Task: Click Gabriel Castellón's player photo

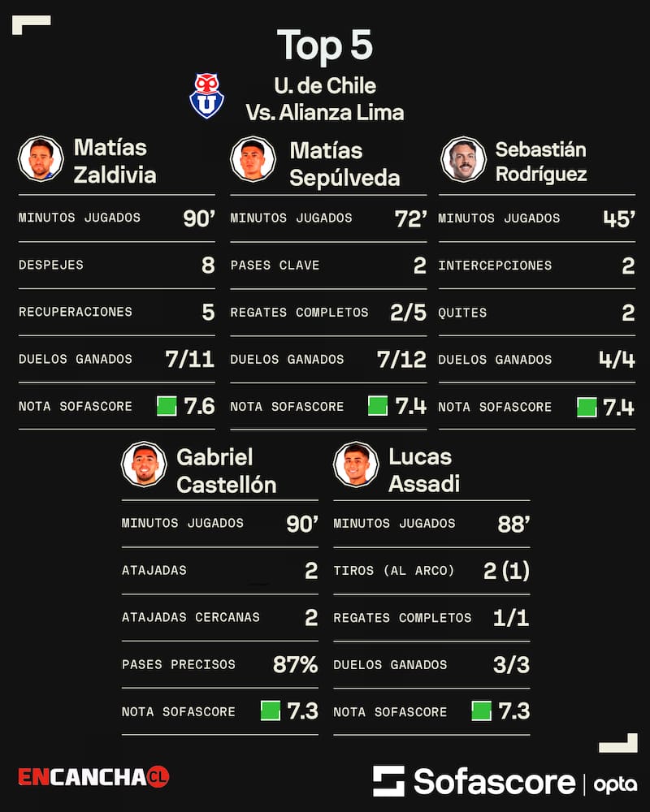Action: tap(144, 464)
